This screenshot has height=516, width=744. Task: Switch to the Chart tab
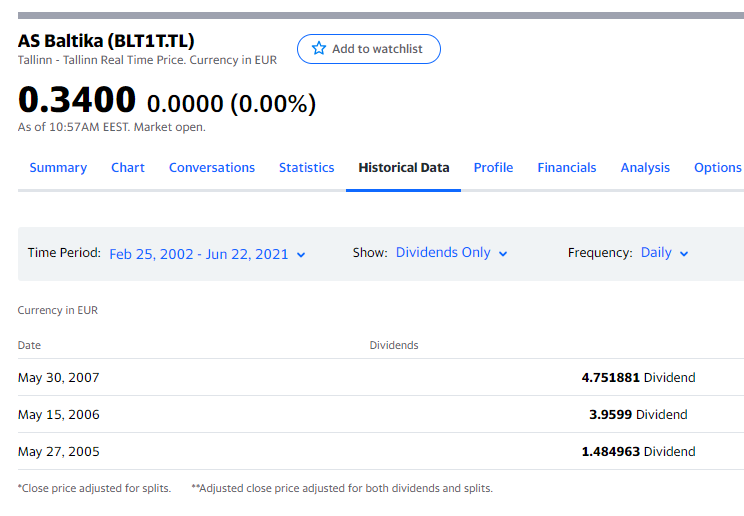pos(128,168)
